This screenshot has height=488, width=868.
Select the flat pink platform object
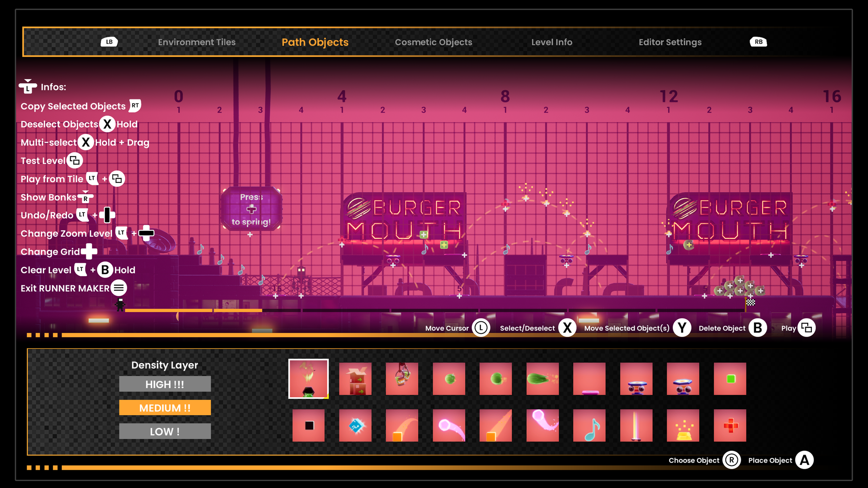(589, 379)
